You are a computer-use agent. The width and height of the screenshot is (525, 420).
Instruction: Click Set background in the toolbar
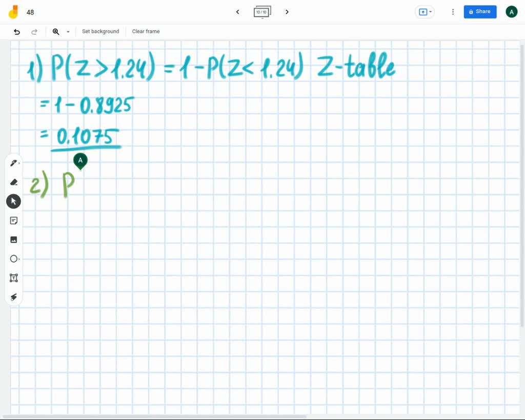coord(100,31)
